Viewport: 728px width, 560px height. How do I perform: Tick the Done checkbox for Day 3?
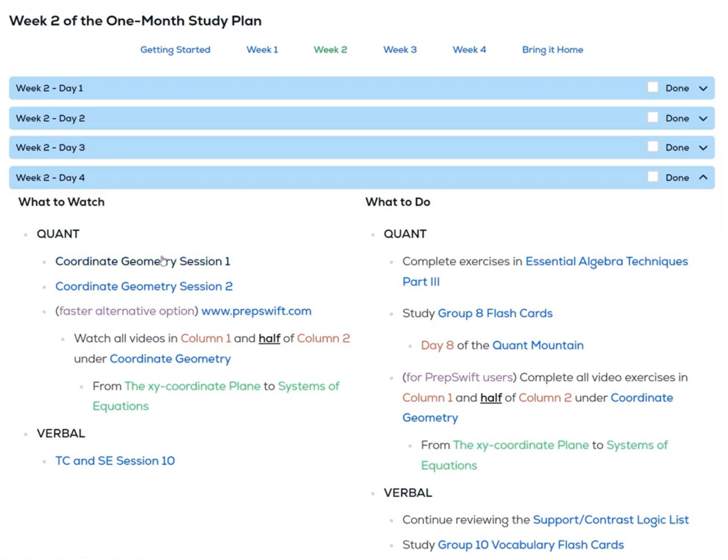pos(653,147)
